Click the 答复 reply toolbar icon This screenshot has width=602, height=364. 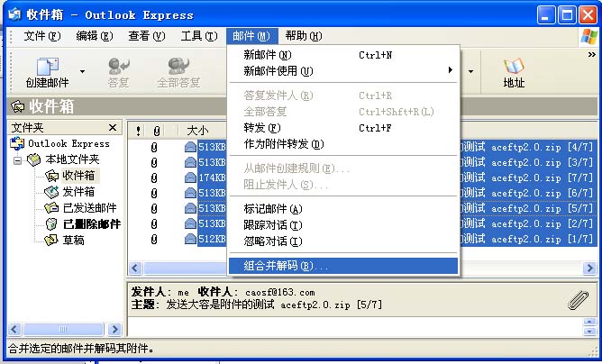pos(118,67)
